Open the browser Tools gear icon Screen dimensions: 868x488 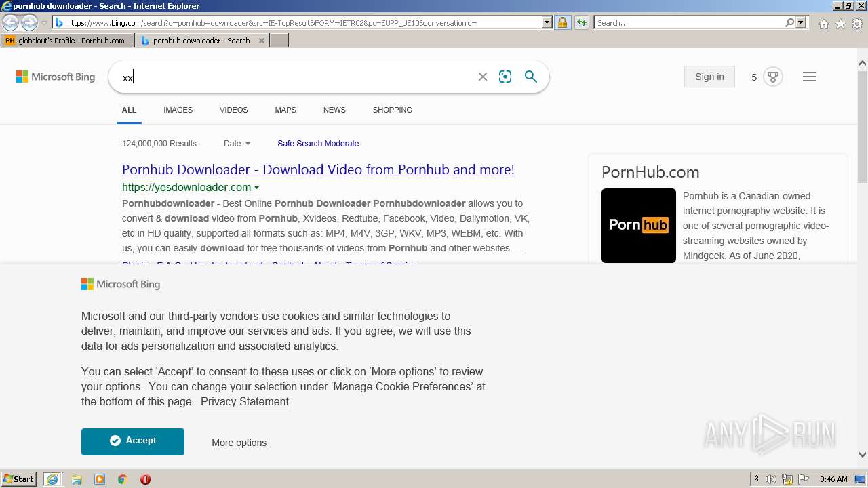tap(857, 24)
